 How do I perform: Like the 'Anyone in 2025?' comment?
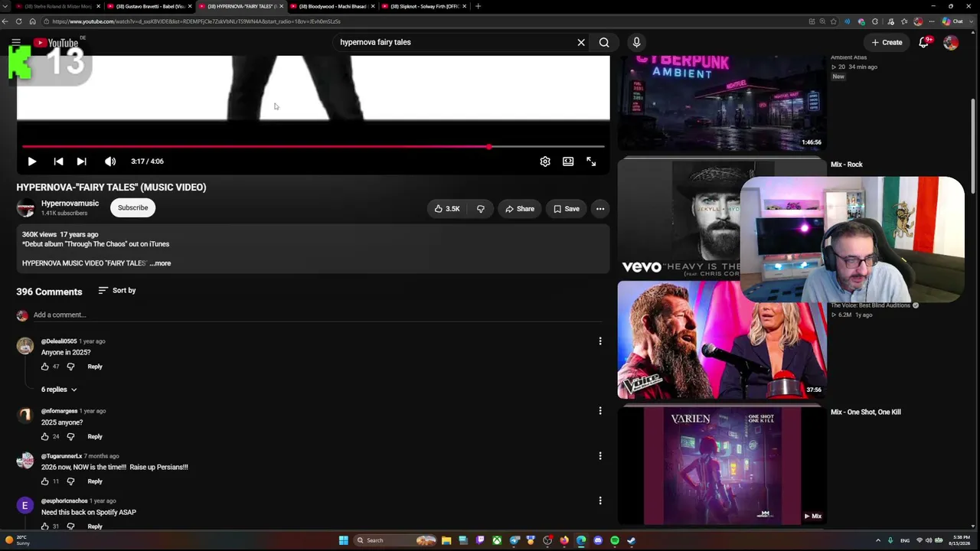[x=45, y=367]
